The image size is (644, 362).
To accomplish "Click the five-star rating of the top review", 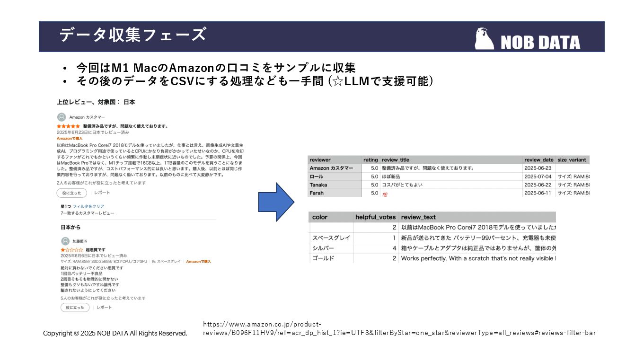I will click(x=68, y=126).
